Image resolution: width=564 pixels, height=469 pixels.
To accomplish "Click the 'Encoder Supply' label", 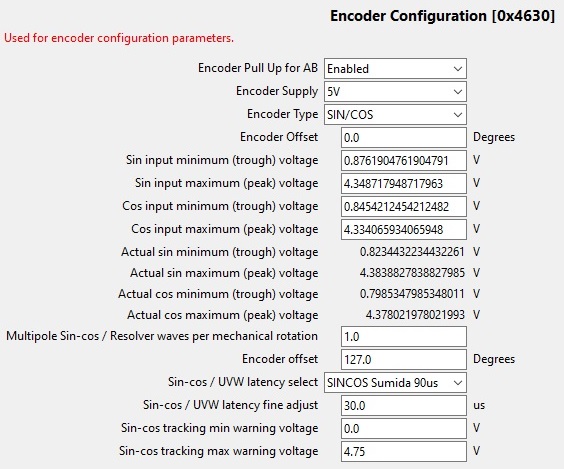I will [277, 91].
